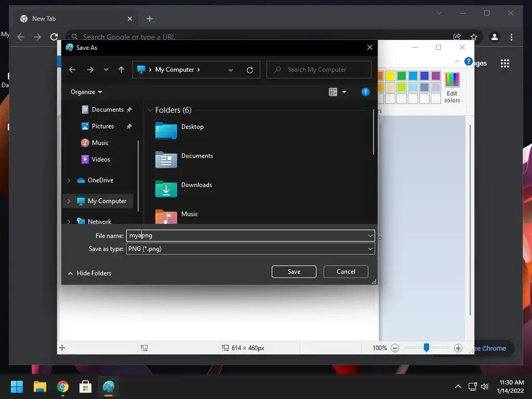Open the Chrome profile icon
The image size is (532, 399).
495,37
